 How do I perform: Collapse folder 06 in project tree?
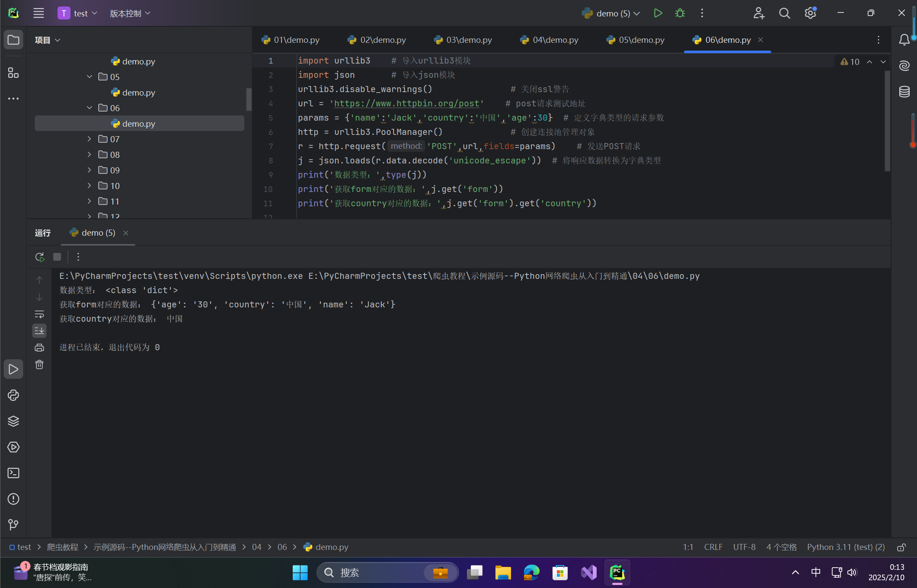tap(89, 108)
